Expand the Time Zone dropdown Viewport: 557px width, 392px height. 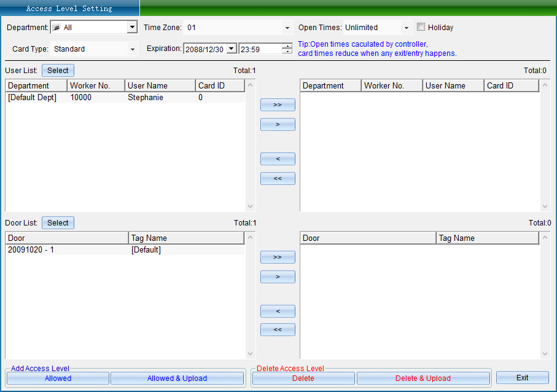(x=287, y=28)
